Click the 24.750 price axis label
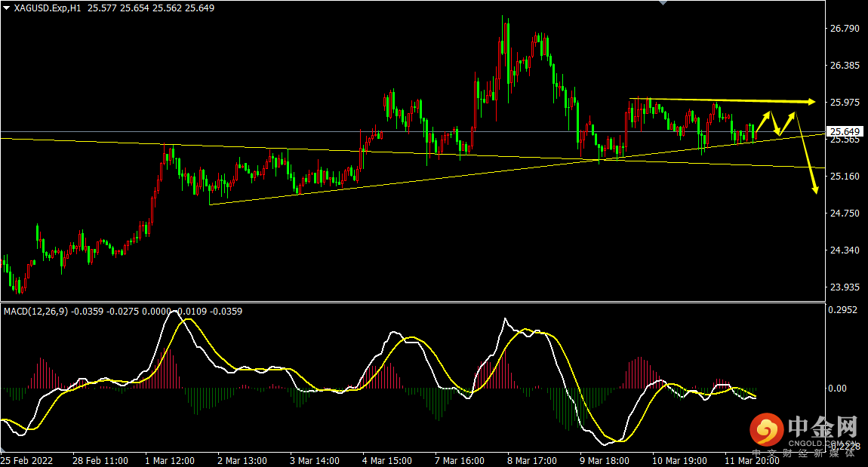This screenshot has width=868, height=467. point(845,213)
